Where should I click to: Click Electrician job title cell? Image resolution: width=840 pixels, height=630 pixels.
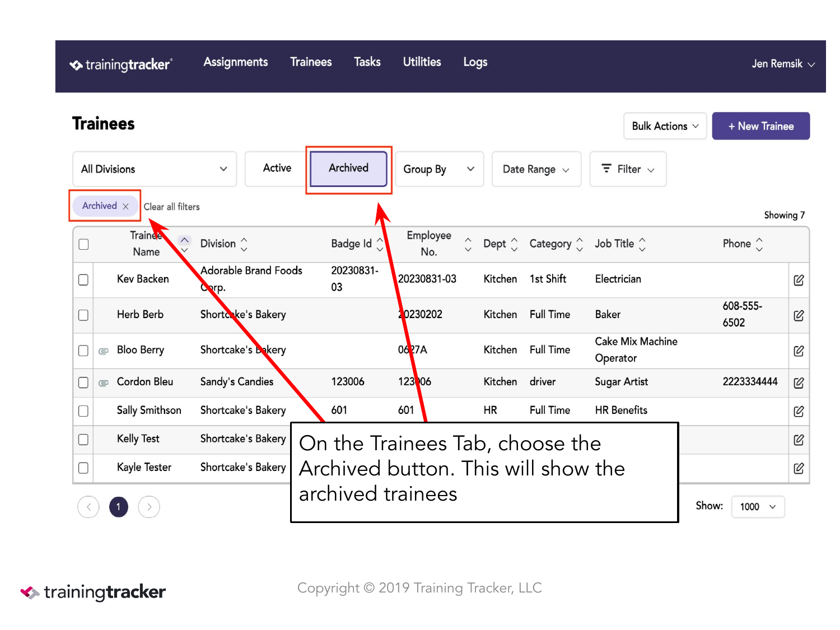(618, 279)
